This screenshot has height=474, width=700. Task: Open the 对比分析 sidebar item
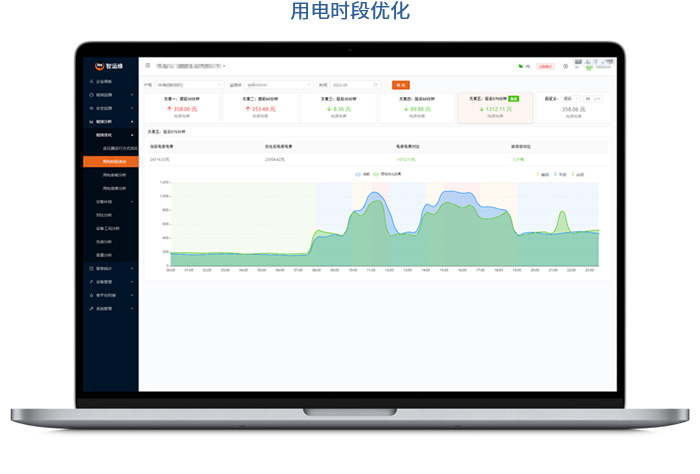(x=111, y=215)
